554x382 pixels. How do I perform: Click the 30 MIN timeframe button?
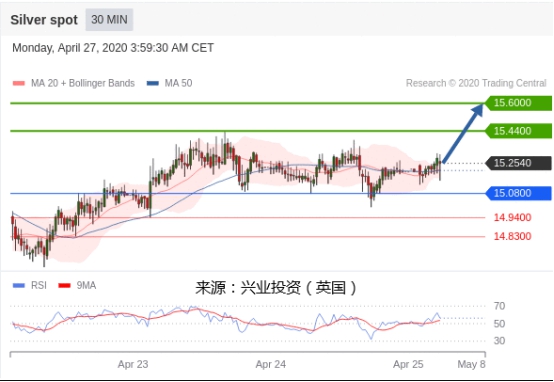[x=109, y=19]
